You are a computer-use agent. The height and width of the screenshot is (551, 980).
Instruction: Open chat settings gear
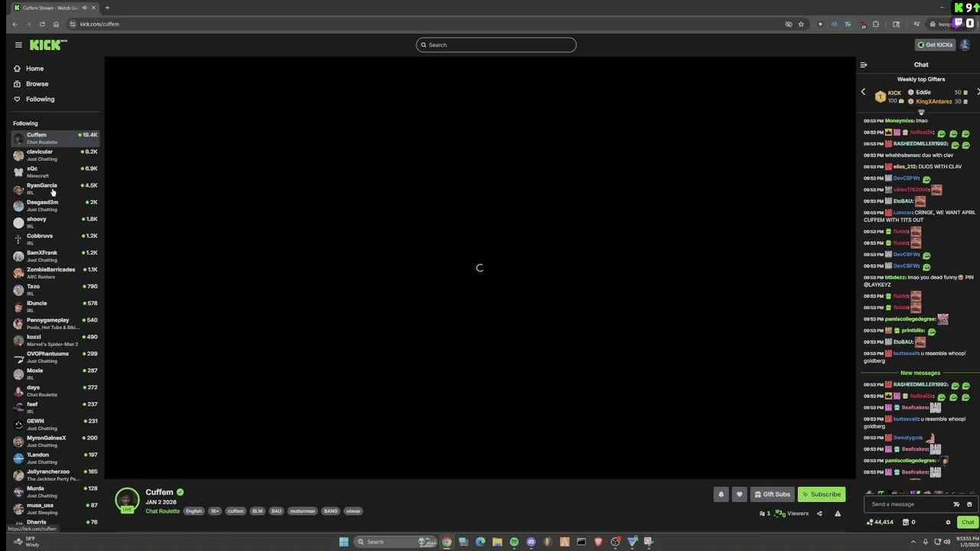[x=948, y=523]
